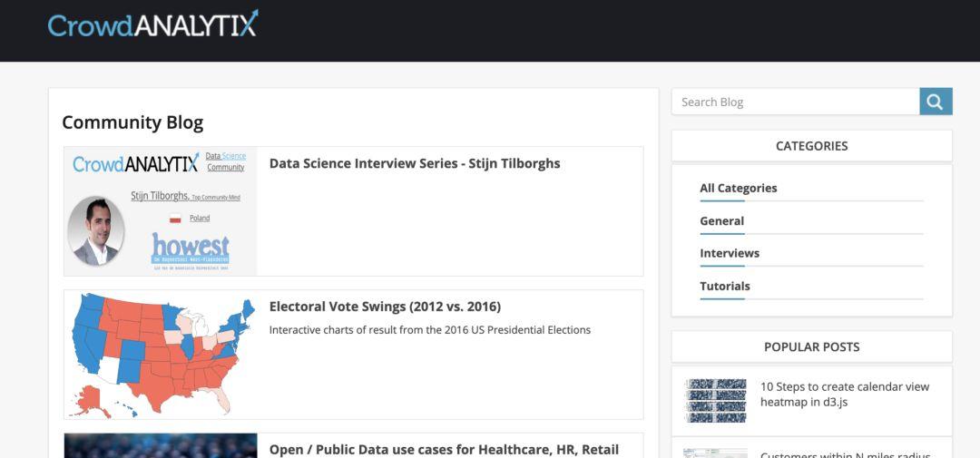Viewport: 980px width, 458px height.
Task: Click the election post description text
Action: pos(429,330)
